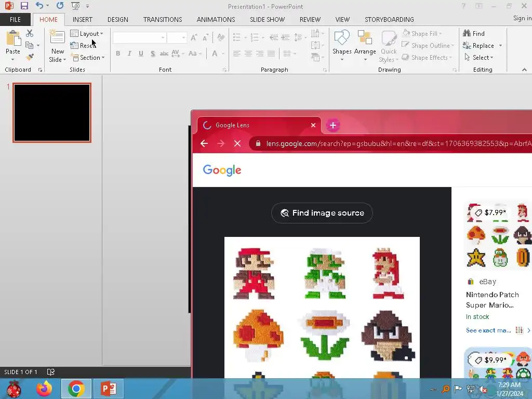Open the font size combo box

pyautogui.click(x=177, y=37)
